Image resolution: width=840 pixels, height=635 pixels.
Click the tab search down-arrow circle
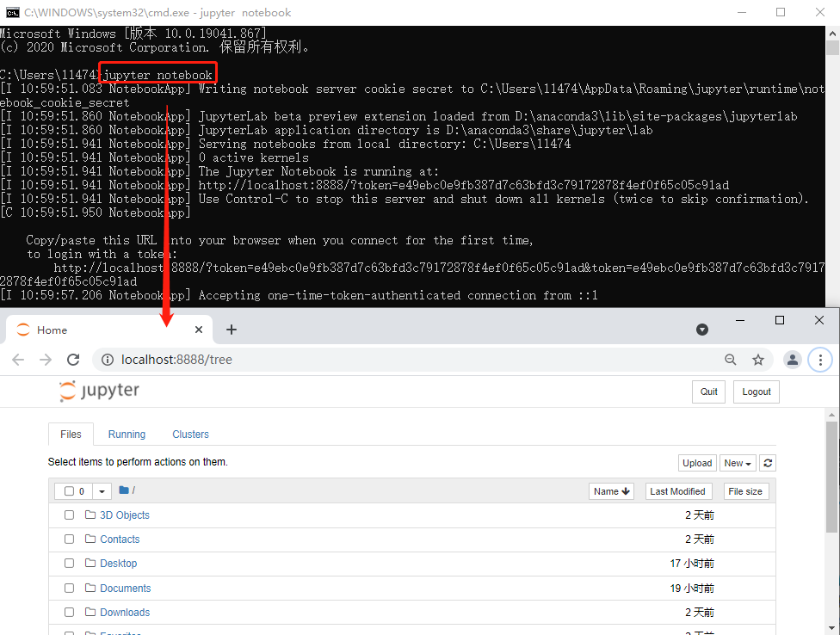702,330
